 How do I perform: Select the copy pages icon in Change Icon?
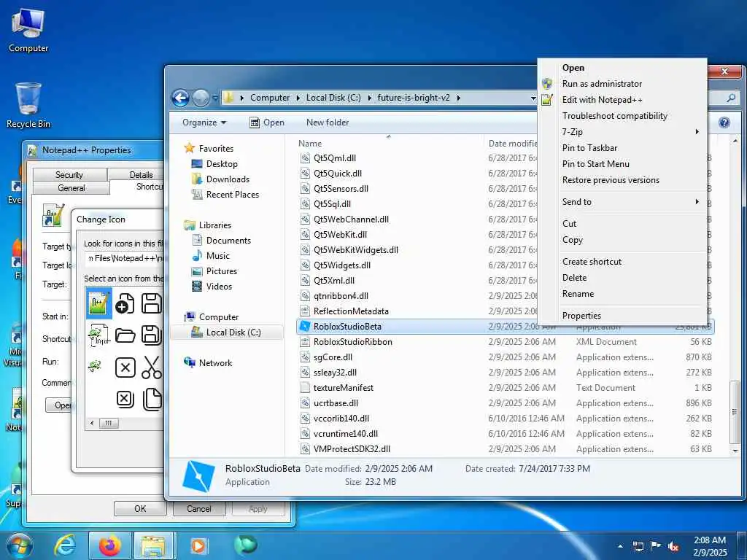(x=152, y=399)
